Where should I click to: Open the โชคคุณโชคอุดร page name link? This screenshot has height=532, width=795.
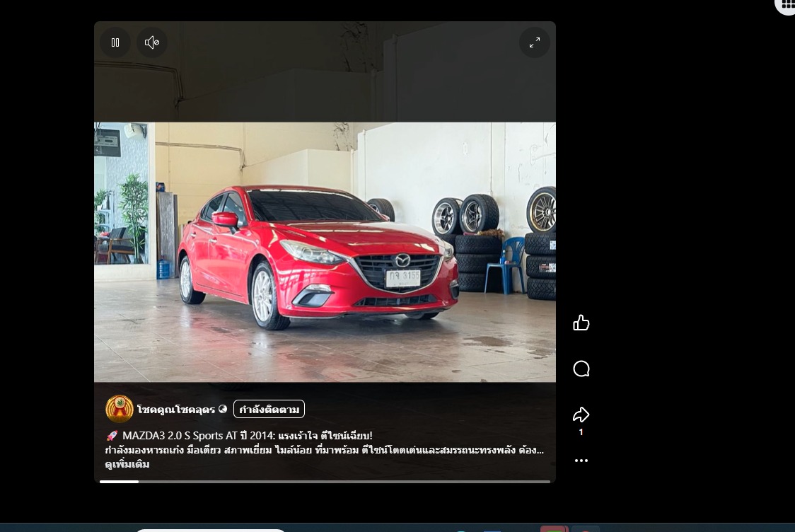176,409
